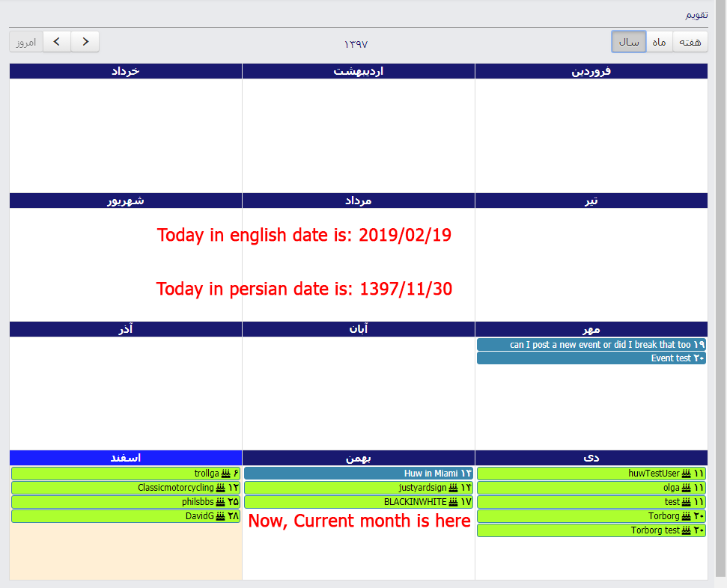Click the previous year chevron arrow
Viewport: 727px width, 588px height.
coord(85,42)
